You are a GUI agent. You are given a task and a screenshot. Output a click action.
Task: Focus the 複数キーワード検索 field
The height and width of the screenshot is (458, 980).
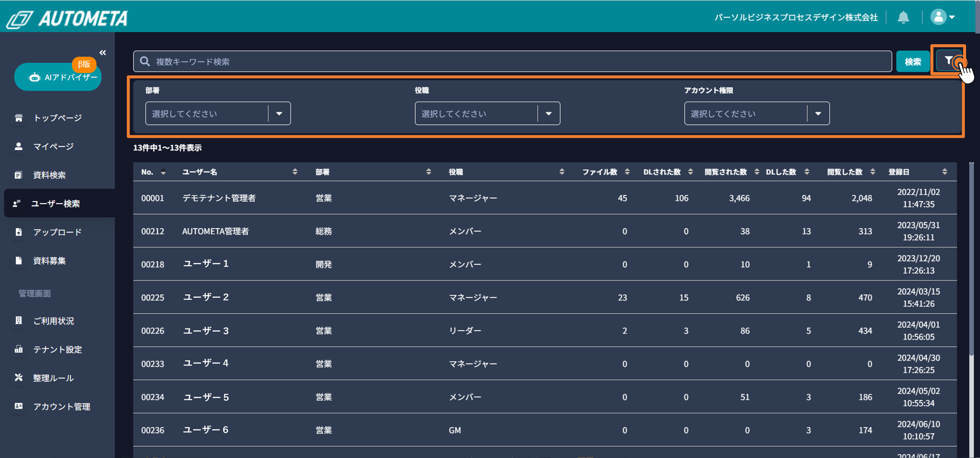[x=512, y=61]
